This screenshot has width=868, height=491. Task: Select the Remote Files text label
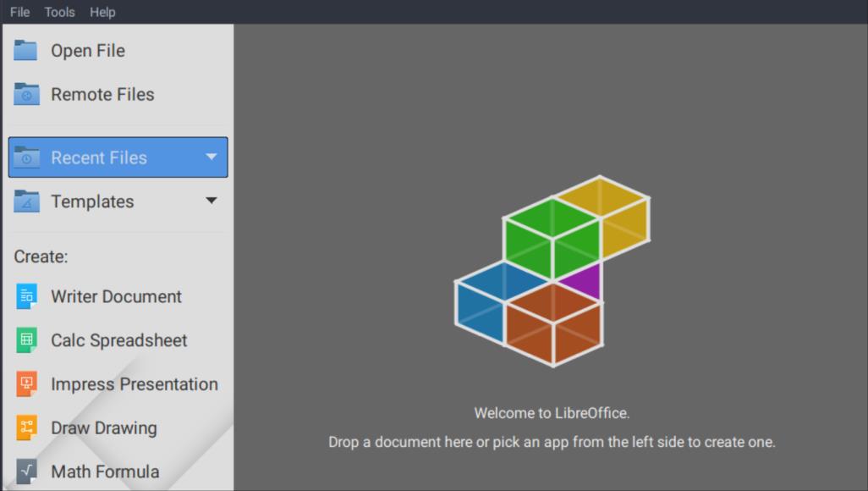coord(102,95)
